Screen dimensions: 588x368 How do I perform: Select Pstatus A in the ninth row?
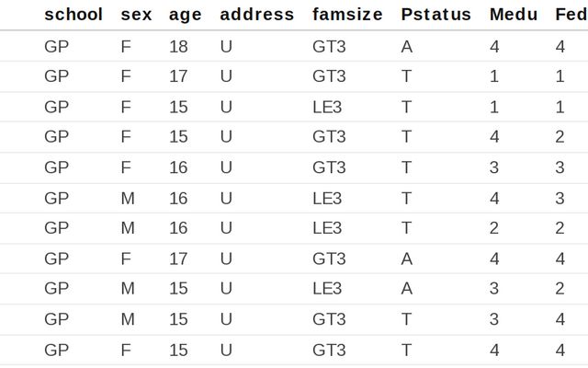407,289
